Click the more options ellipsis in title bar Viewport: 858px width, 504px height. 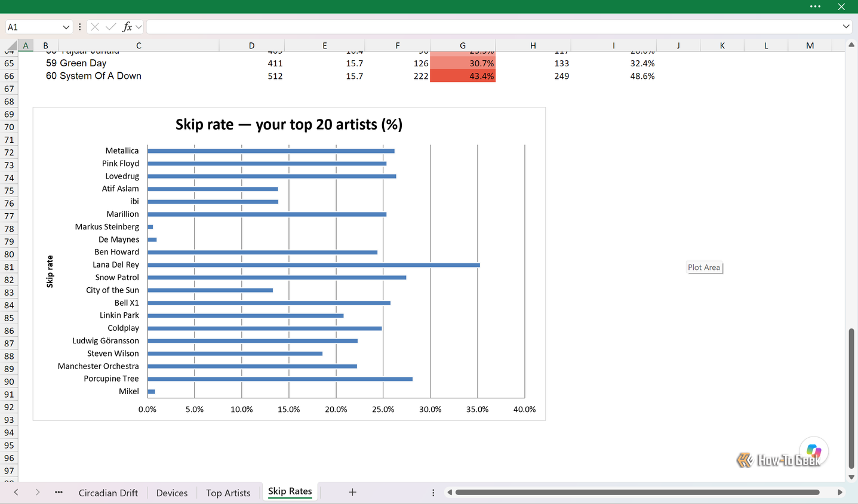[815, 7]
